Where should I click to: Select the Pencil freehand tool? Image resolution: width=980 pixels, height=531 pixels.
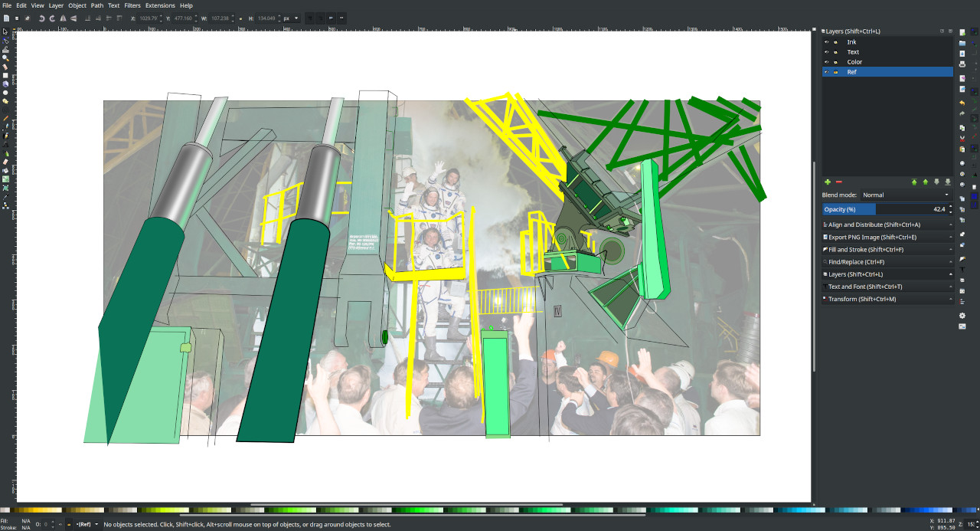(x=5, y=119)
